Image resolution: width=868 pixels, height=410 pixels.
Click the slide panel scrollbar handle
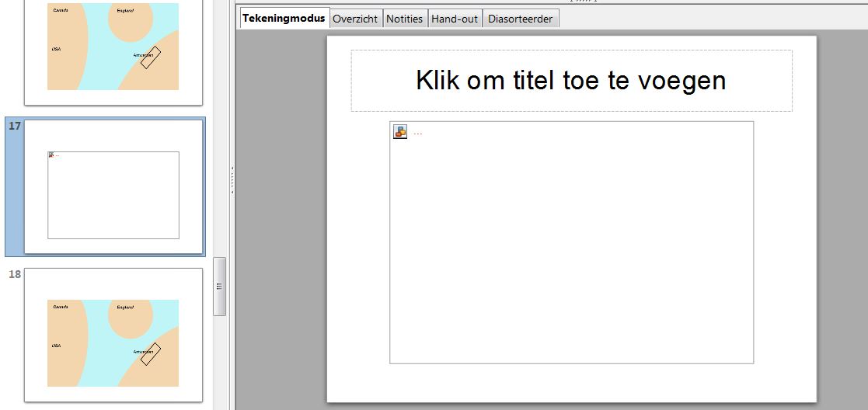click(x=219, y=286)
